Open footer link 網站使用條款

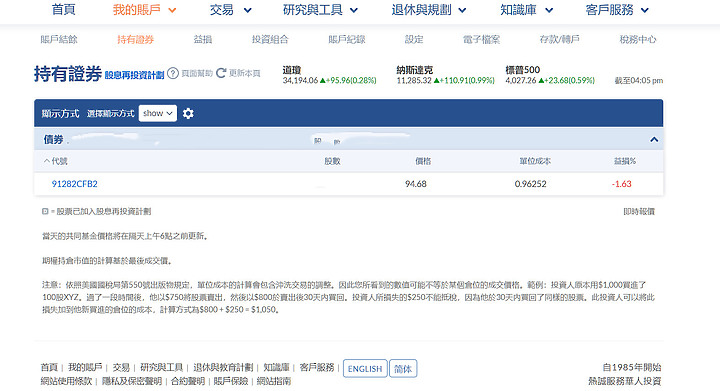point(66,381)
